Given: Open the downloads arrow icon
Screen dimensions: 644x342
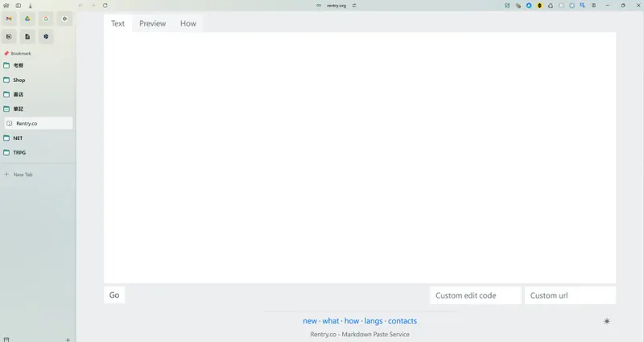Looking at the screenshot, I should pos(31,6).
